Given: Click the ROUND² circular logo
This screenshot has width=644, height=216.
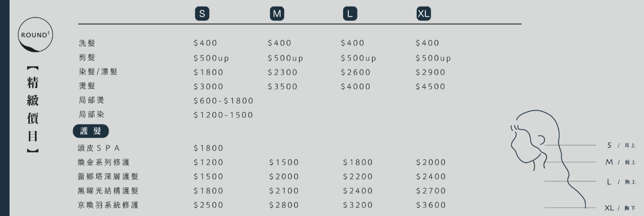Looking at the screenshot, I should (36, 35).
